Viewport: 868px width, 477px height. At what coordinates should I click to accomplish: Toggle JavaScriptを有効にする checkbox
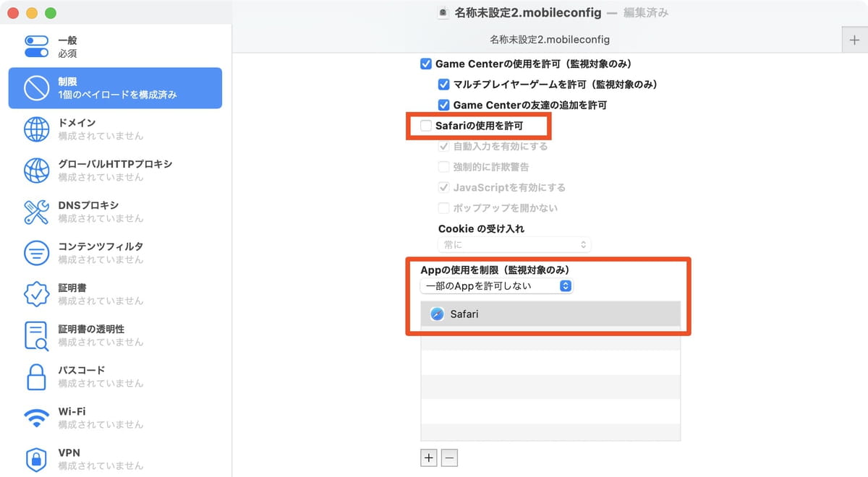coord(443,187)
